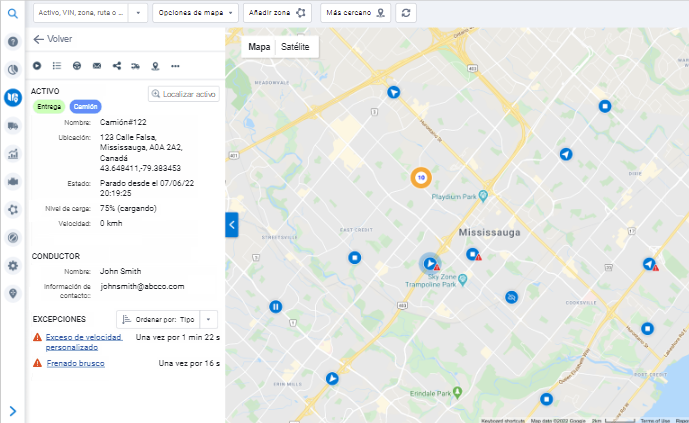Screen dimensions: 689x423
Task: Click coordinates 43.648411,-79.383453
Action: tap(140, 168)
